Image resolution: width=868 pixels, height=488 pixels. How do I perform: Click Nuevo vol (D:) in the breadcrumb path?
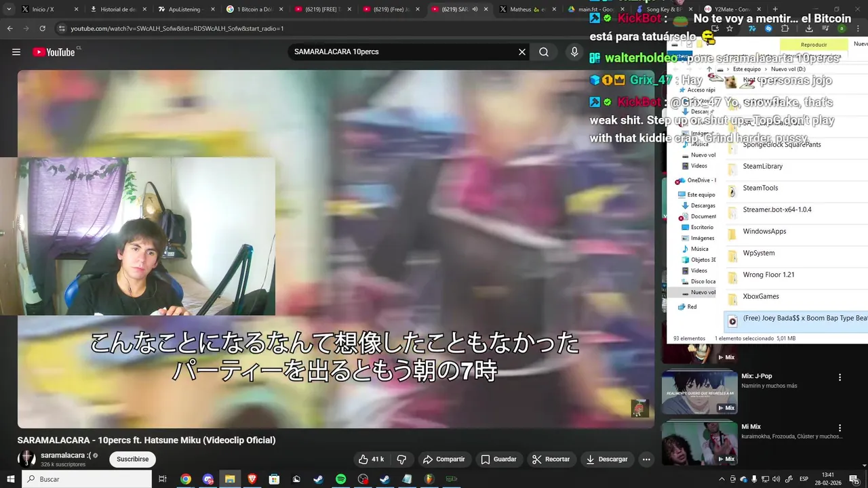pos(788,69)
